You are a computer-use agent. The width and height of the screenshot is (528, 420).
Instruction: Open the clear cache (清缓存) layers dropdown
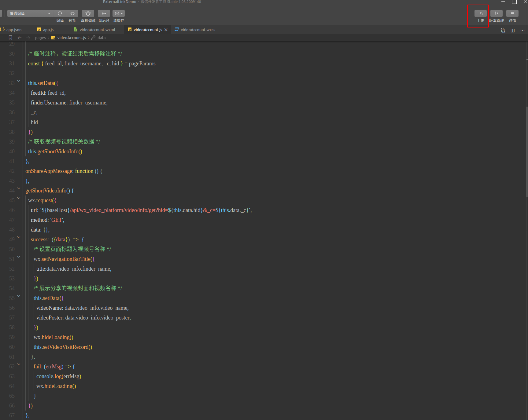click(x=119, y=13)
